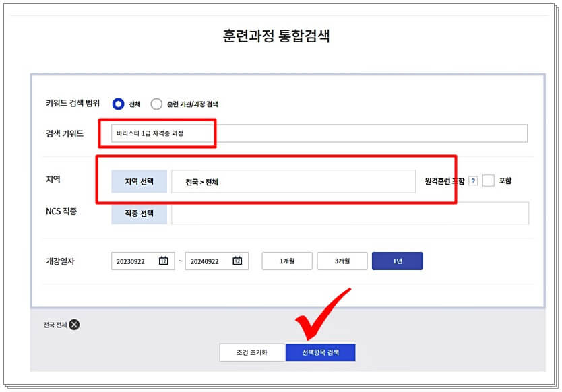562x392 pixels.
Task: Click the 전국 > 전체 region field
Action: 293,181
